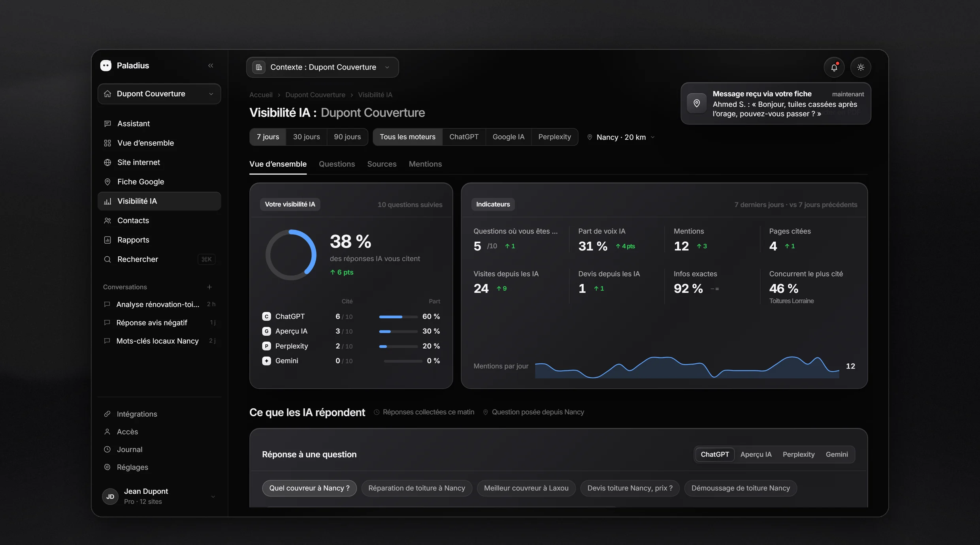Select question Démoussage de toiture Nancy
This screenshot has width=980, height=545.
[x=741, y=488]
